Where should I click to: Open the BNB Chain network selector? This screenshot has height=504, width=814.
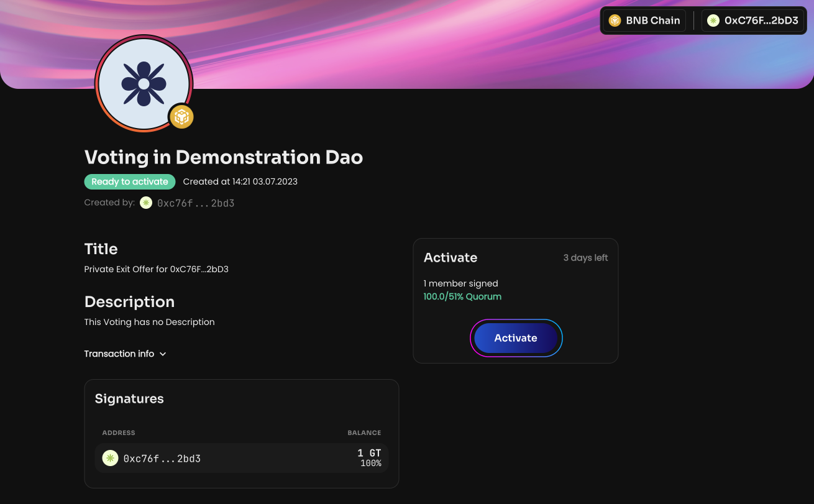(644, 21)
